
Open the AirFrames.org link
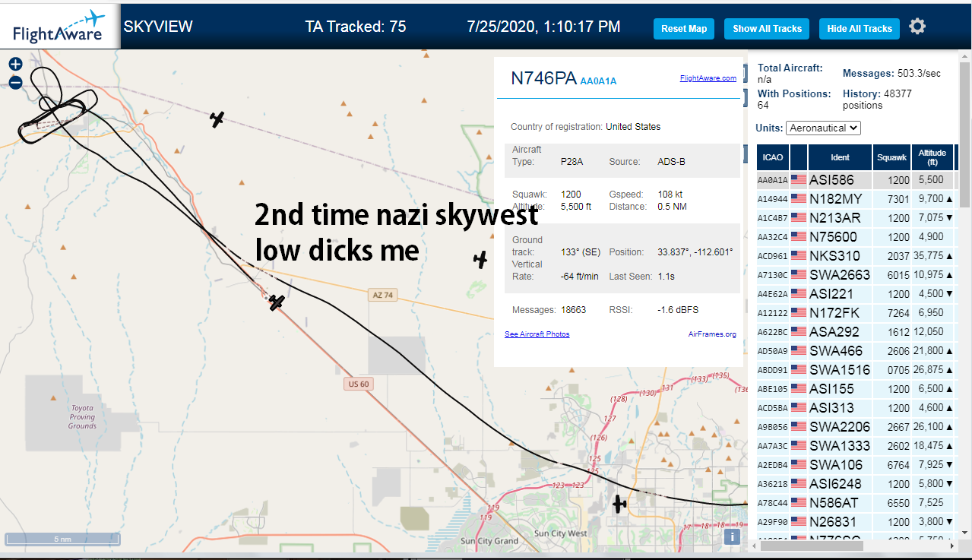click(x=712, y=334)
